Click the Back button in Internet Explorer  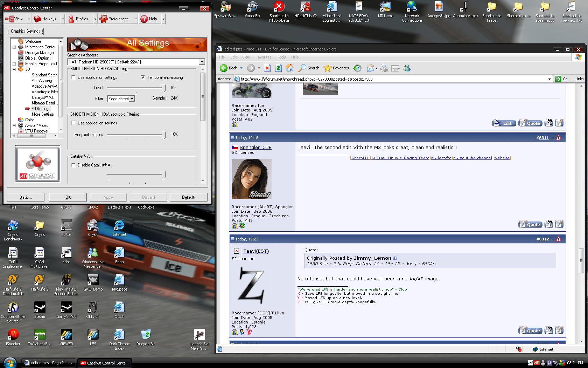[228, 68]
